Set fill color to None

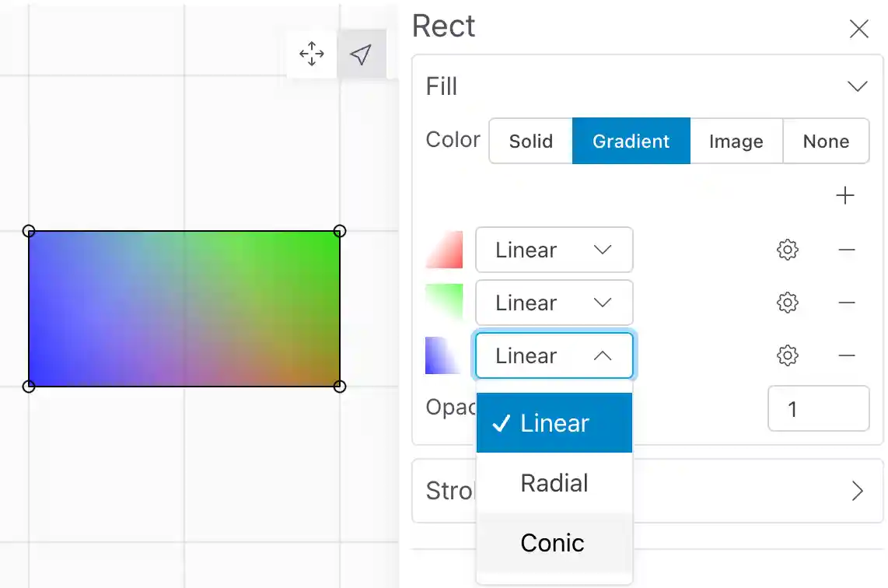point(826,141)
